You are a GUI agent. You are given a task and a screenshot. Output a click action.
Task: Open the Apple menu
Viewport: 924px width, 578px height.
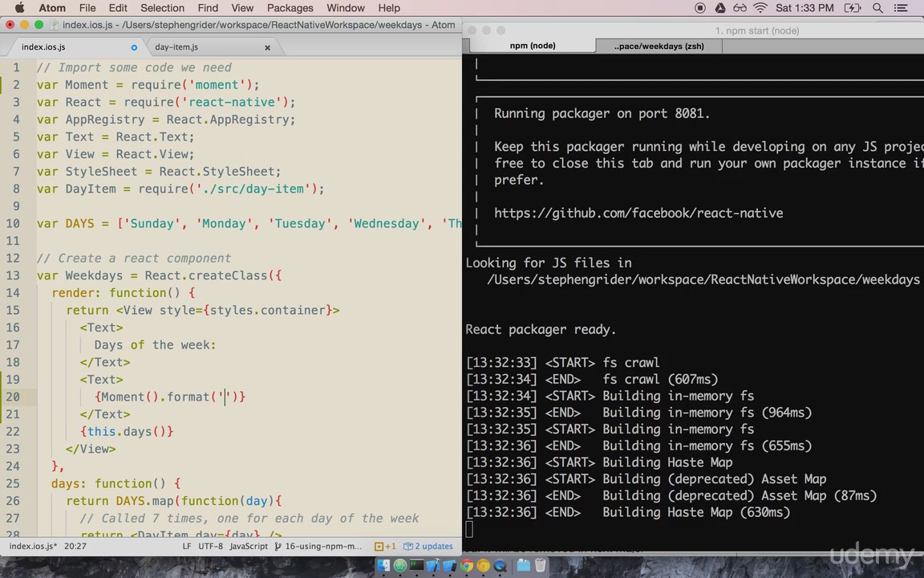19,8
